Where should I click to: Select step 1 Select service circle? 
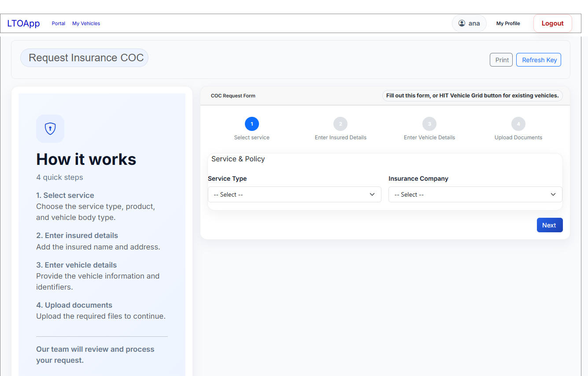pyautogui.click(x=251, y=124)
